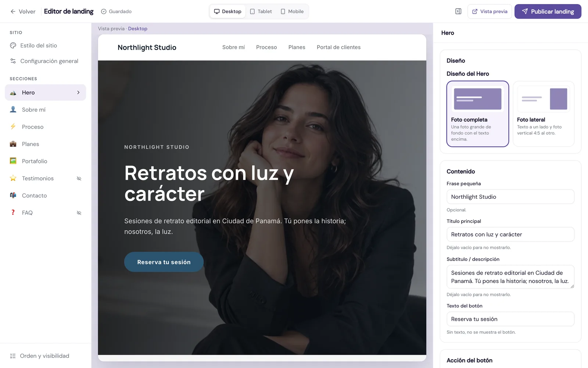Click the sliders icon for Configuración general
Image resolution: width=588 pixels, height=368 pixels.
tap(13, 61)
